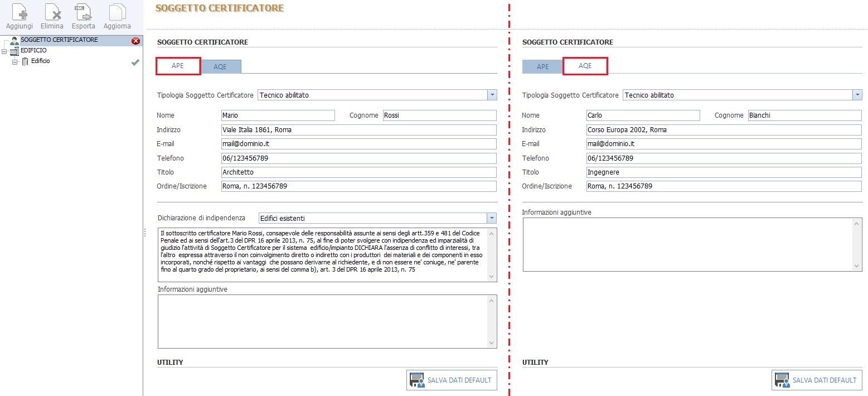868x396 pixels.
Task: Open right Tipologia Soggetto Certificatore dropdown
Action: point(857,95)
